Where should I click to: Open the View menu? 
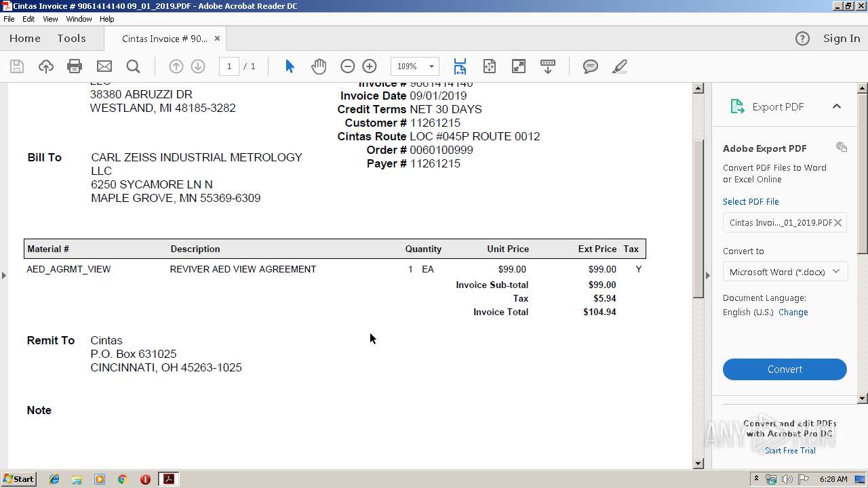coord(50,19)
